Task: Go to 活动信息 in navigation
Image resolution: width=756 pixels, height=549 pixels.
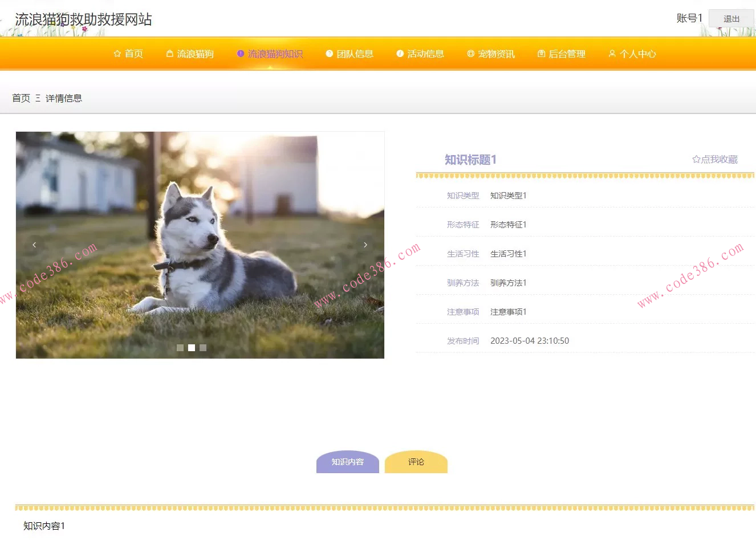Action: click(420, 54)
